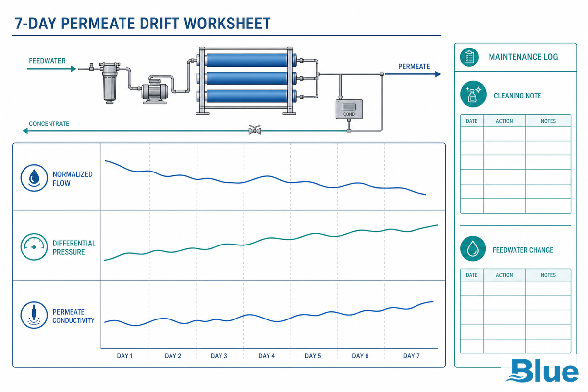
Task: Select the feed pump motor in the diagram
Action: [x=155, y=91]
